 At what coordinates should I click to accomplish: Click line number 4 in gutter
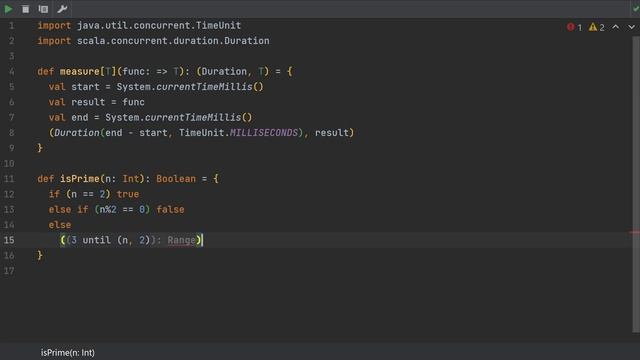[x=11, y=72]
